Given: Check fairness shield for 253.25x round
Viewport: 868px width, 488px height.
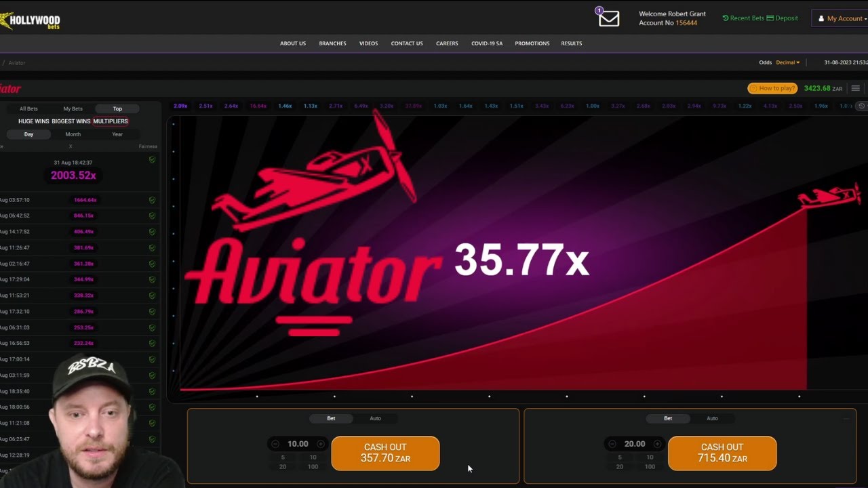Looking at the screenshot, I should click(x=152, y=327).
